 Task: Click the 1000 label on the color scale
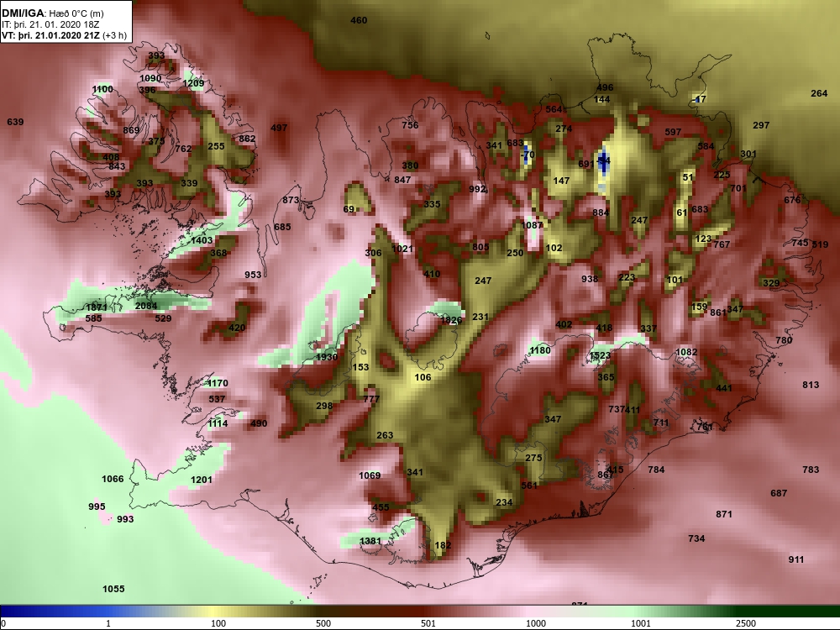pyautogui.click(x=535, y=623)
